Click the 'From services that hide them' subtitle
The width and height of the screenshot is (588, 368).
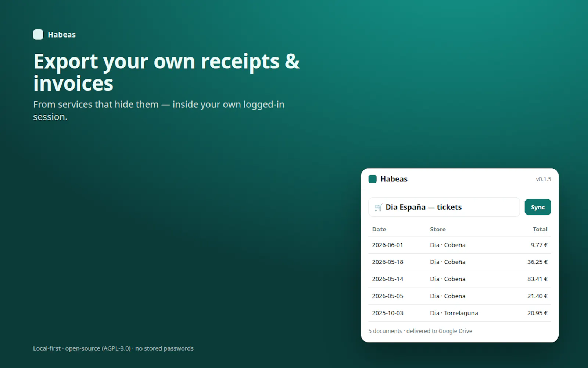tap(159, 111)
